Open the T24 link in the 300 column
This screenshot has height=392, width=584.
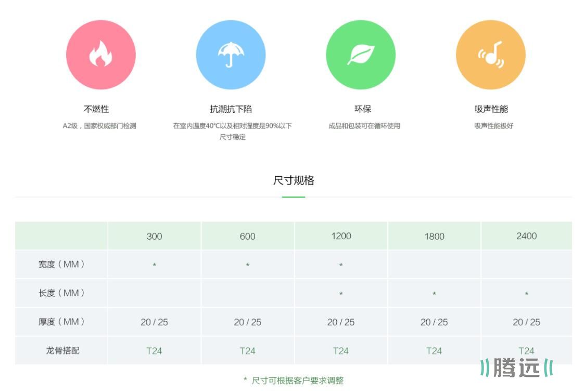click(x=154, y=351)
